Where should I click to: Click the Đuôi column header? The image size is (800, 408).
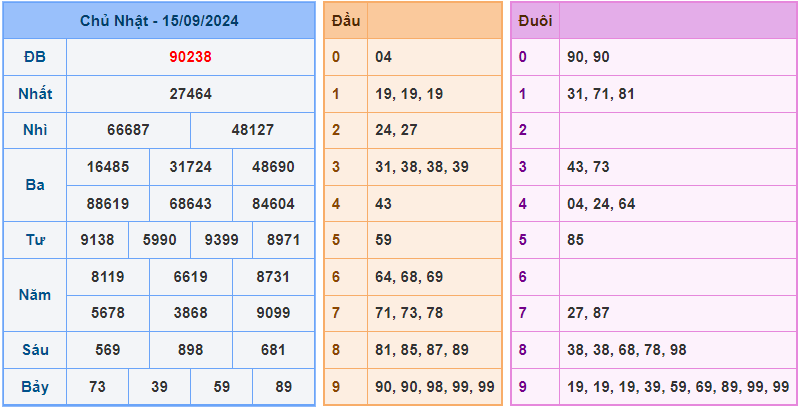point(535,20)
